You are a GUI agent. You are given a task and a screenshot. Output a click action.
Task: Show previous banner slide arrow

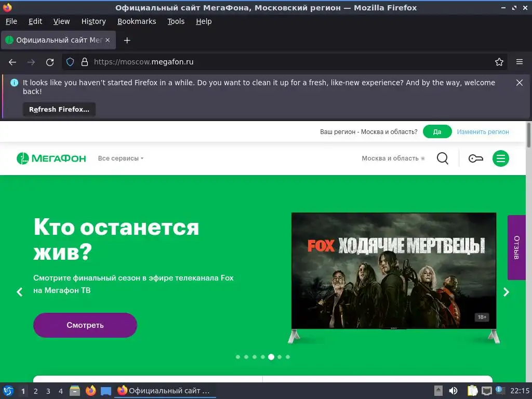20,292
